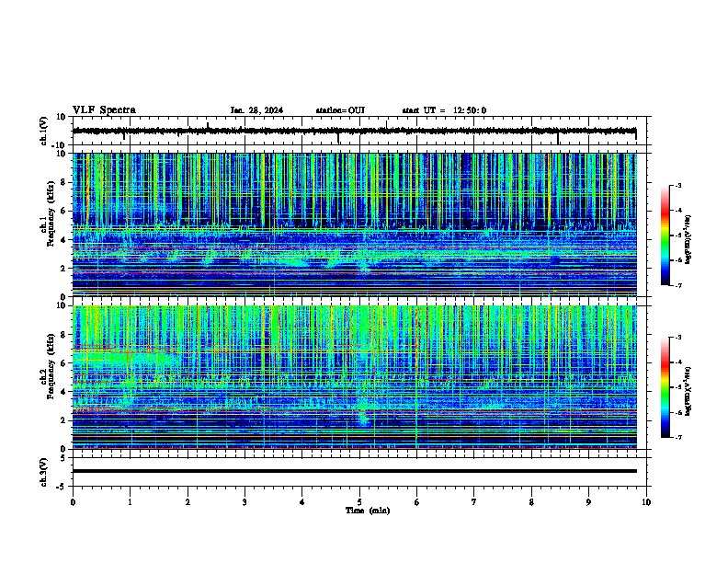Click the ch.1 color scale log(PSD) unit label

coord(688,240)
